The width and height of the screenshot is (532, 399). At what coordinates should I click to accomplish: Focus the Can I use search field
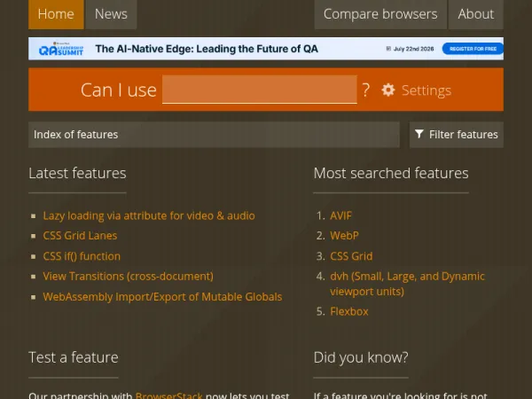pos(260,90)
